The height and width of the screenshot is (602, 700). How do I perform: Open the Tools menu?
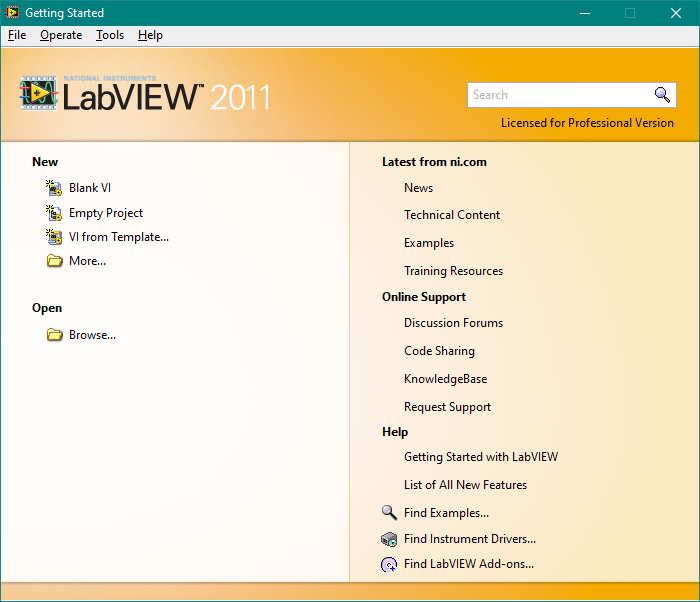tap(110, 35)
